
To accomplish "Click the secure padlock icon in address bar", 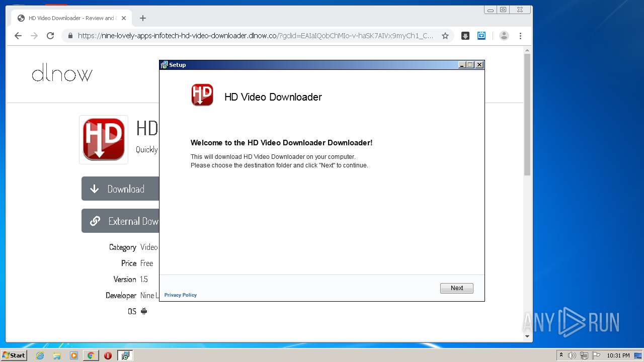I will click(70, 36).
